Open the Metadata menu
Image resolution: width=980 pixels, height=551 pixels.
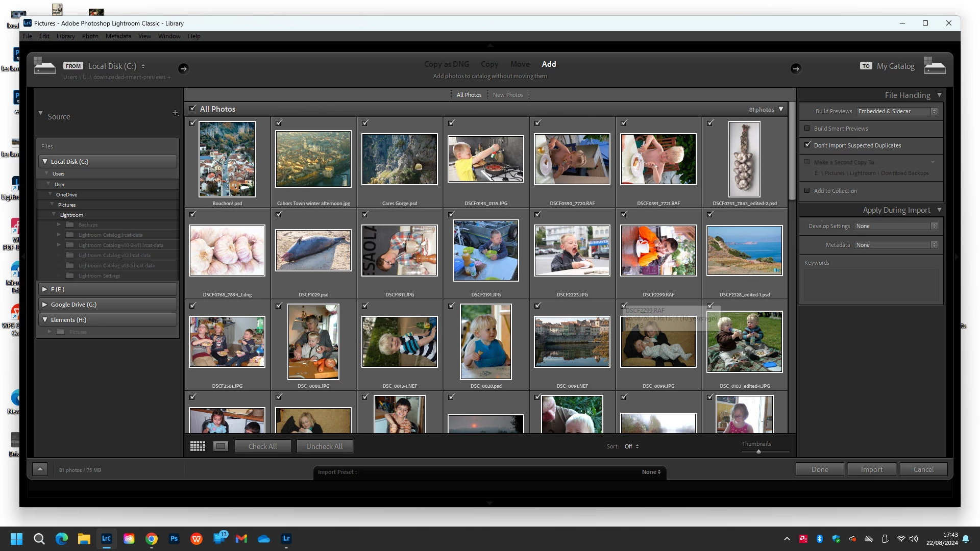tap(118, 36)
